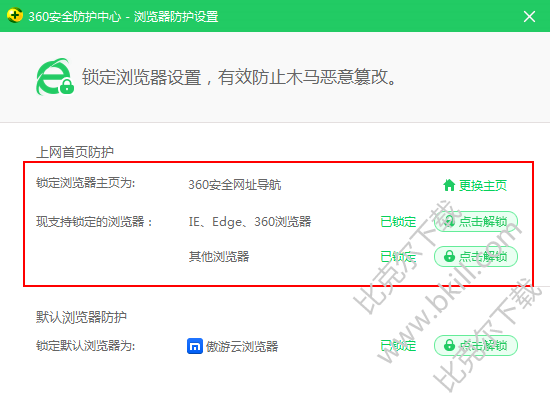The image size is (550, 395).
Task: Click the 已锁定 status for 傲游云浏览器
Action: click(398, 346)
